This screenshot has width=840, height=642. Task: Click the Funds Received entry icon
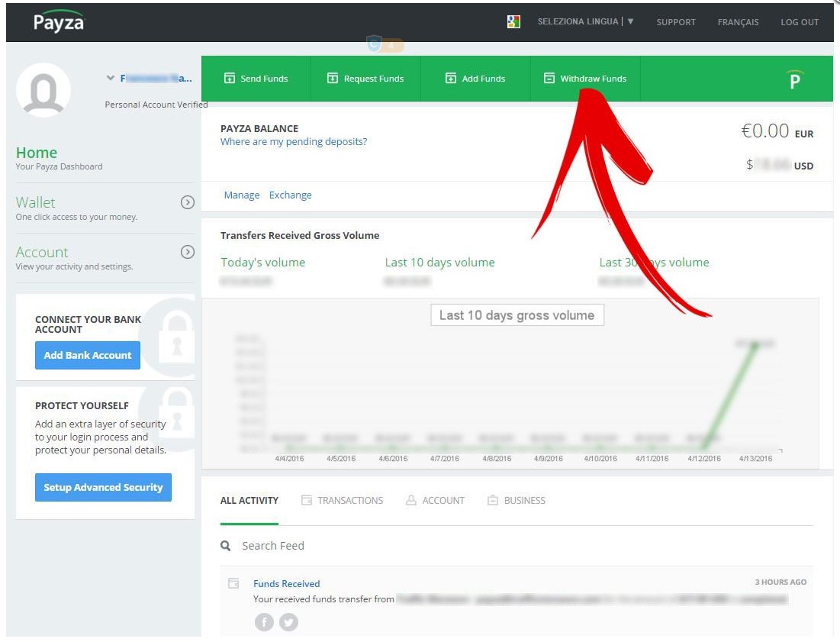233,583
